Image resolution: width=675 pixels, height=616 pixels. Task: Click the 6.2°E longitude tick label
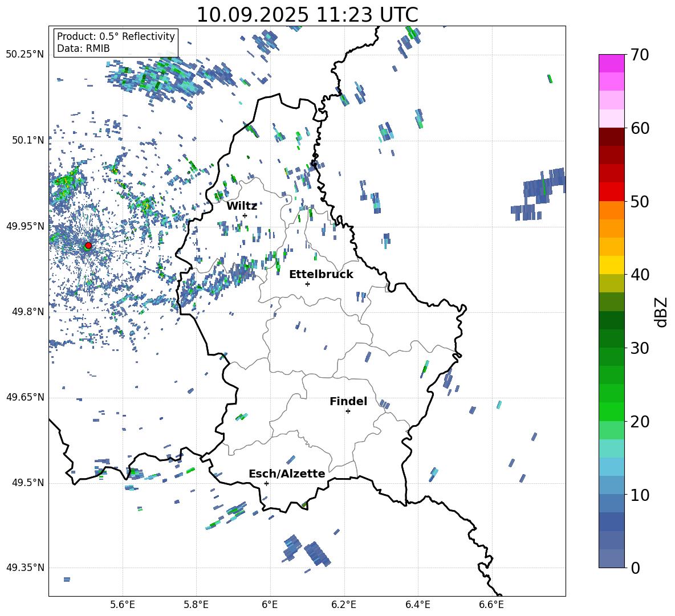click(344, 604)
